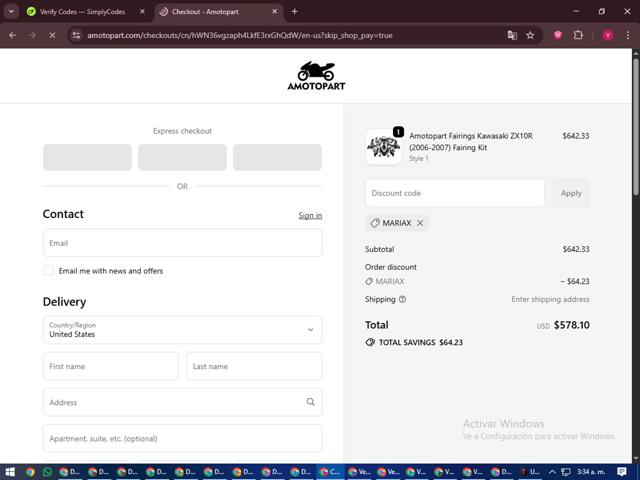Open the fairing kit product thumbnail
The height and width of the screenshot is (480, 640).
coord(383,147)
